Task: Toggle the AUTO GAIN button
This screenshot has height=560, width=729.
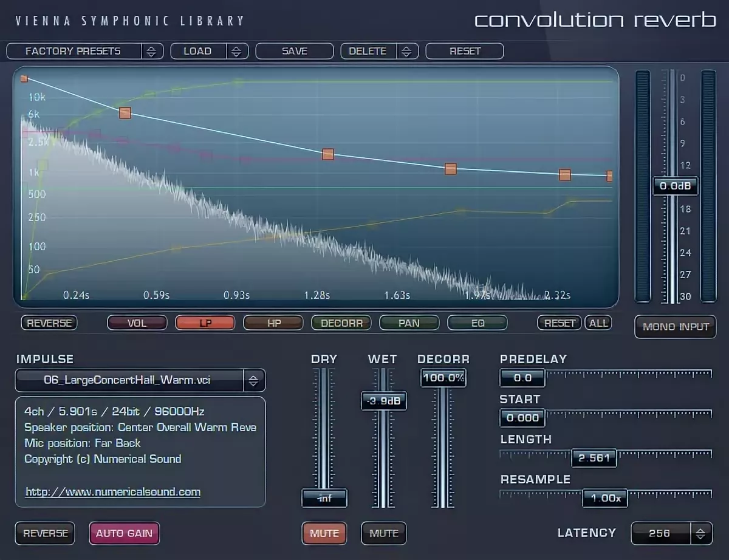Action: [x=125, y=533]
